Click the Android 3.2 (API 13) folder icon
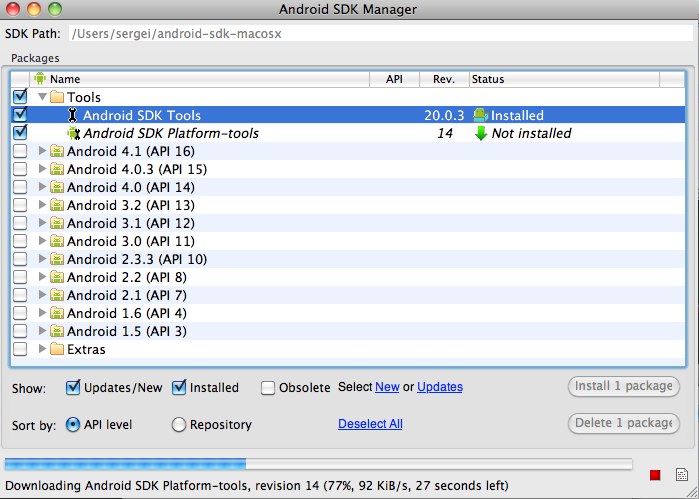This screenshot has width=699, height=499. click(57, 205)
